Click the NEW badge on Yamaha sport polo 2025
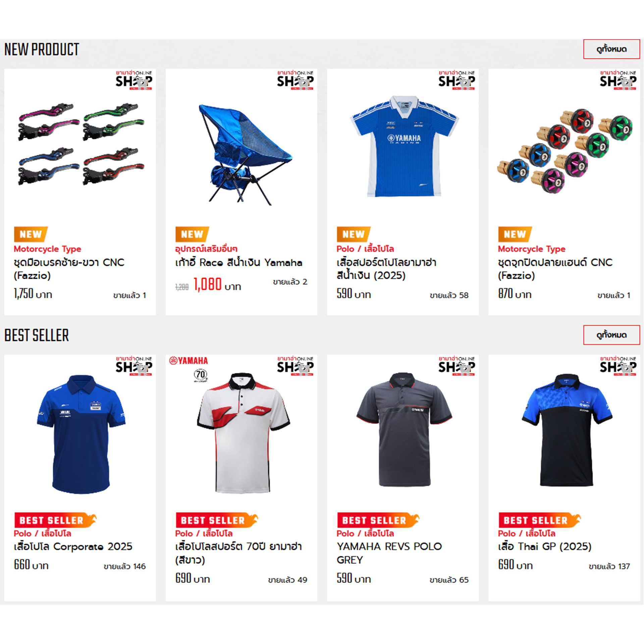The width and height of the screenshot is (644, 644). tap(354, 234)
